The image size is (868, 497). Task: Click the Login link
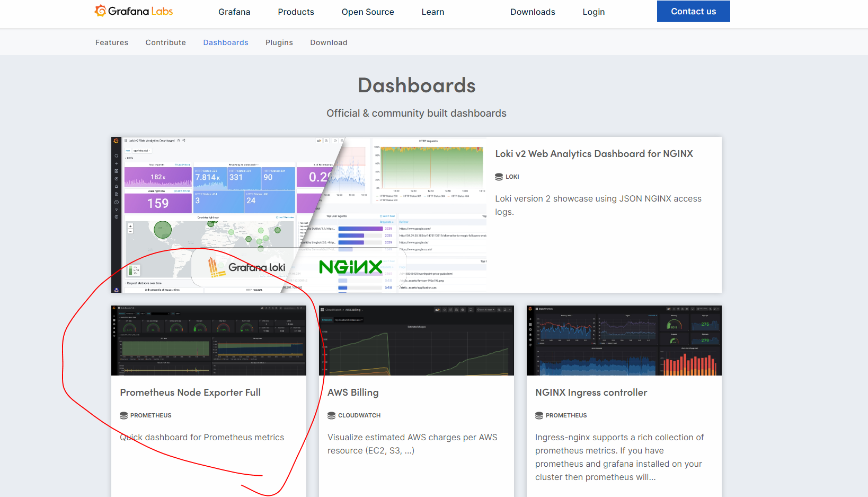(x=594, y=12)
